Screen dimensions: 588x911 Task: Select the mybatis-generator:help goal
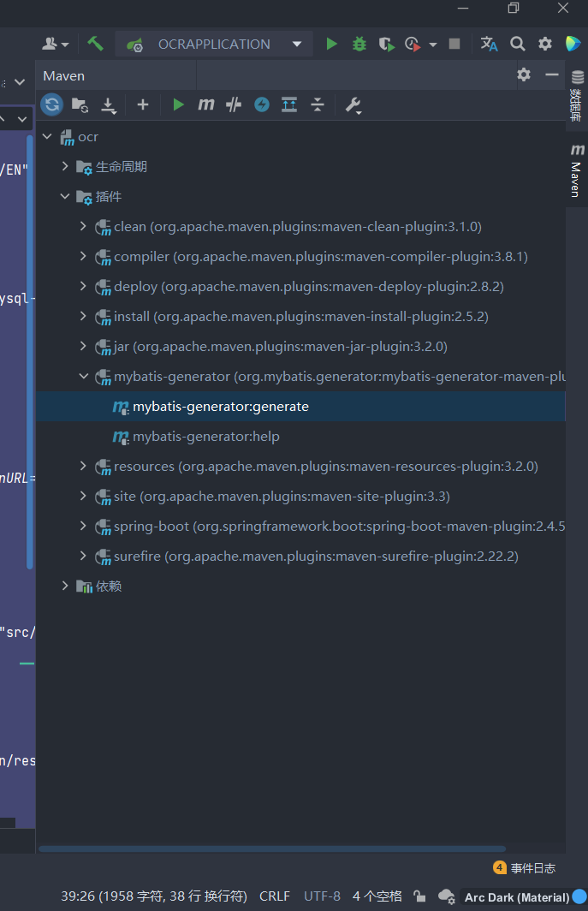click(205, 437)
